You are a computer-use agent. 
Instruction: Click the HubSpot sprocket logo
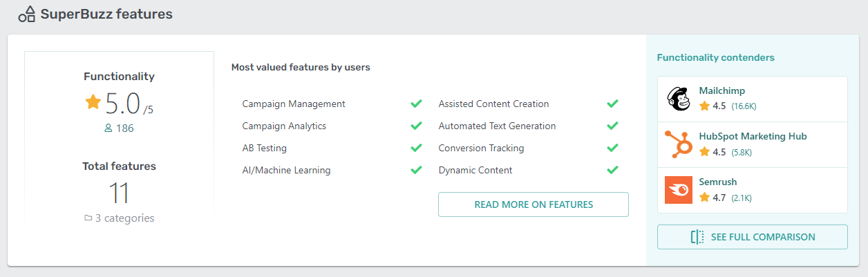[x=678, y=145]
